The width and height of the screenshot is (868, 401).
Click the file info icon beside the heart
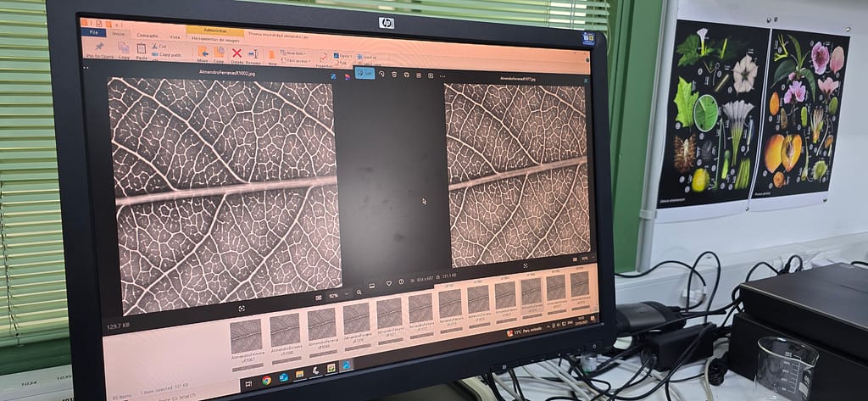401,282
